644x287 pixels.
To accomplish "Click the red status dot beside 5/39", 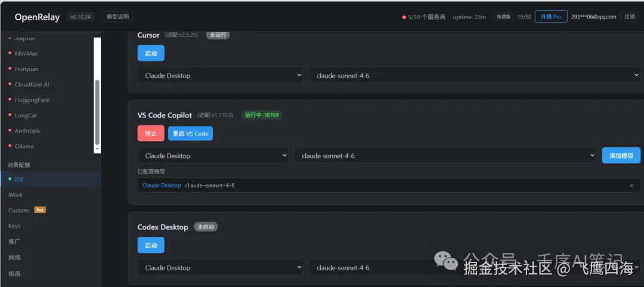I will (404, 17).
